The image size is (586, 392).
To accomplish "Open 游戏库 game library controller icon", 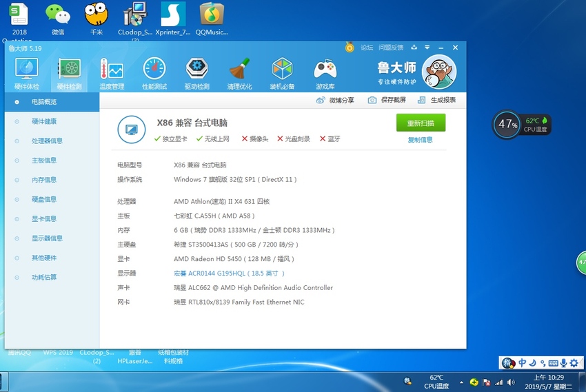I will (x=325, y=74).
